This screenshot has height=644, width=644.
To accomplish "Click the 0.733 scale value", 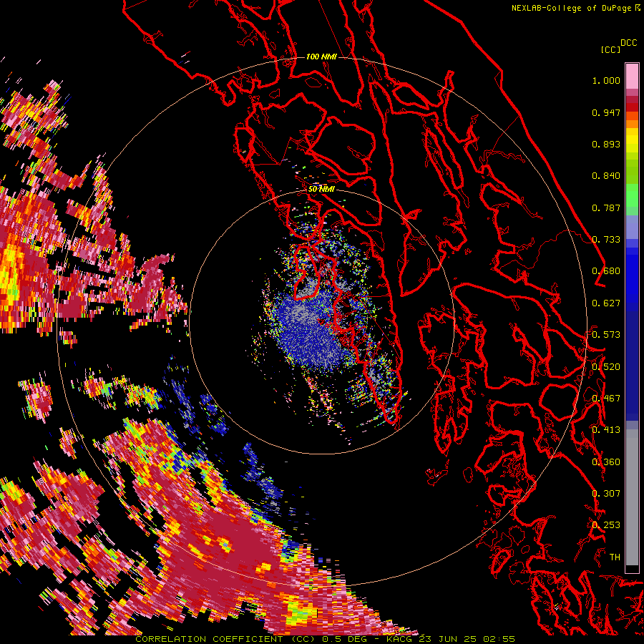I will pyautogui.click(x=606, y=240).
